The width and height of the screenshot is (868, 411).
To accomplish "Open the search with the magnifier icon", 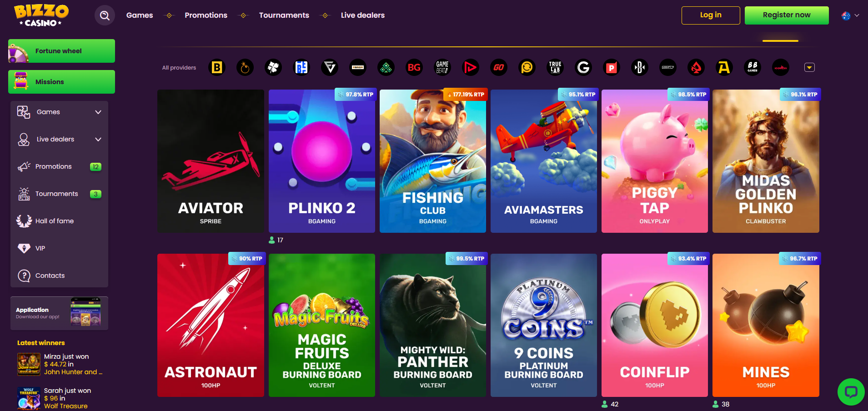I will pos(105,15).
